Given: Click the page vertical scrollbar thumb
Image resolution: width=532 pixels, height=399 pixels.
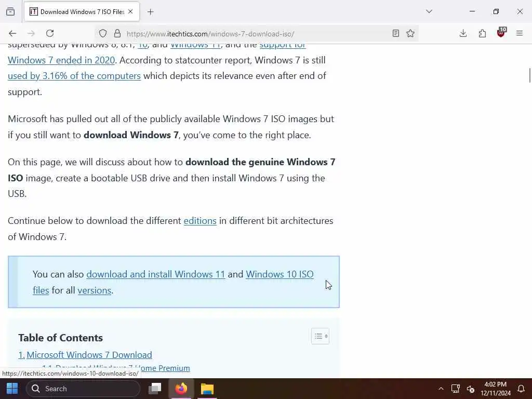Looking at the screenshot, I should click(529, 75).
